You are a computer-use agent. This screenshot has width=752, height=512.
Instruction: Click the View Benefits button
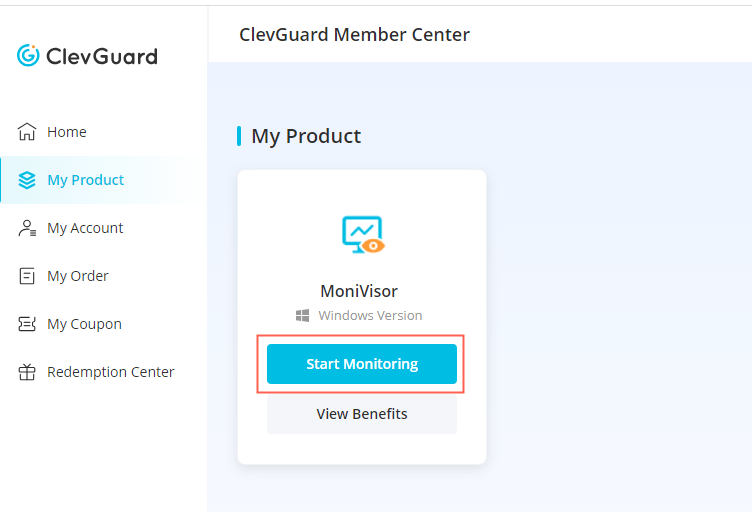(x=362, y=414)
